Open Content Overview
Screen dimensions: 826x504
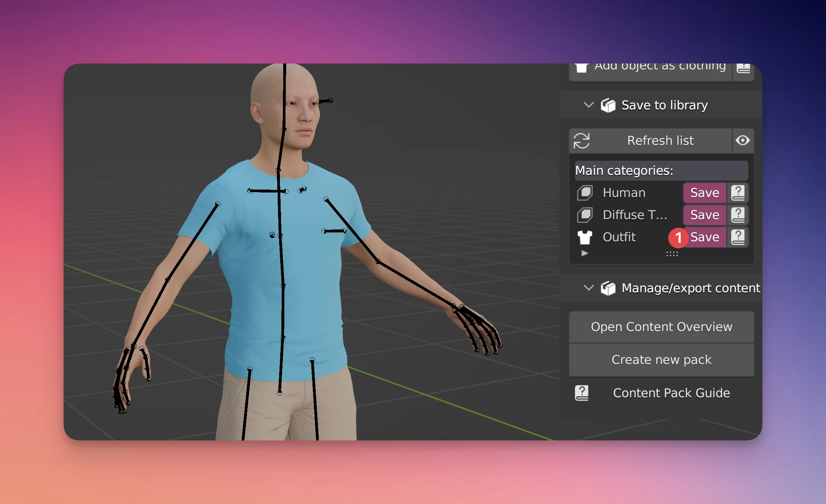(661, 327)
